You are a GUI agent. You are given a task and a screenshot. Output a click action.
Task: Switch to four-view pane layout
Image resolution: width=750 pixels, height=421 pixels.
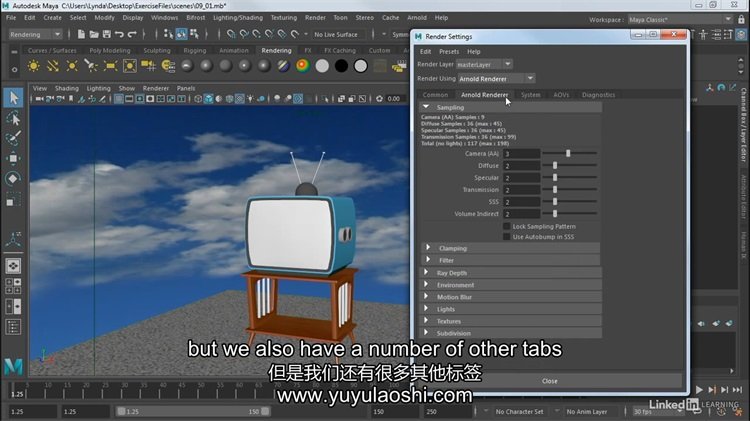tap(13, 286)
